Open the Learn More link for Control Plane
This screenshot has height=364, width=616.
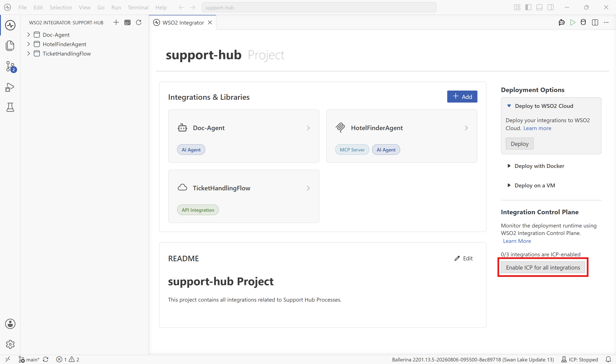coord(517,241)
